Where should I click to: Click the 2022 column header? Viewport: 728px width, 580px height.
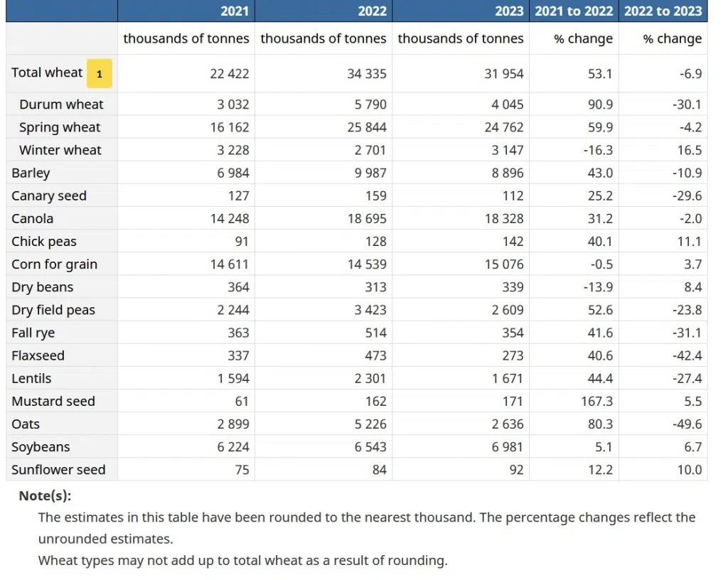coord(372,11)
